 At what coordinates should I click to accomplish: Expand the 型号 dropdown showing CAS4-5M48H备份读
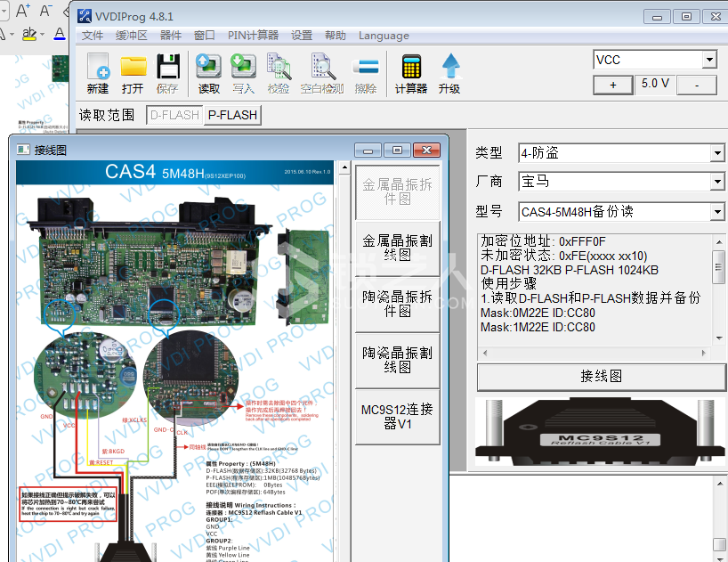(x=716, y=212)
